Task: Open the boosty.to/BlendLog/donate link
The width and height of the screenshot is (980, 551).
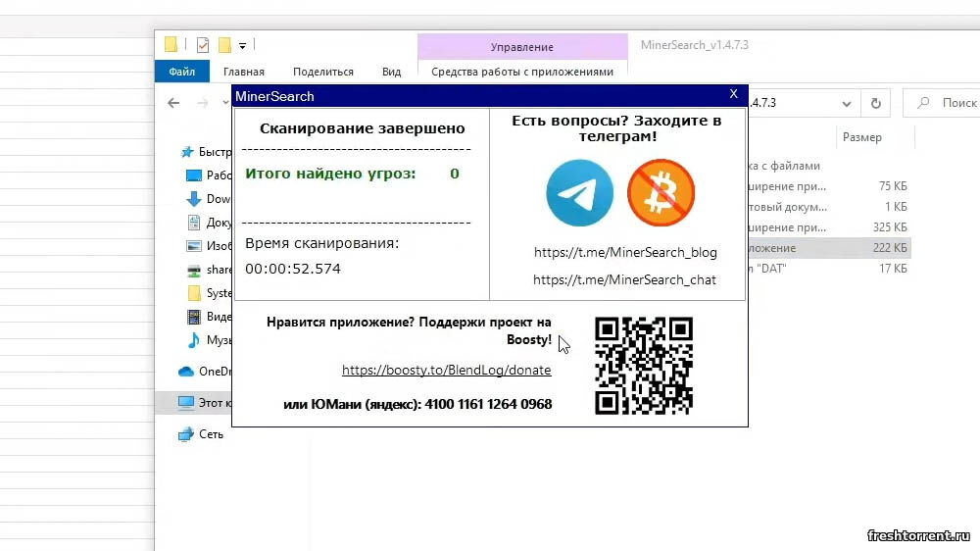Action: point(446,371)
